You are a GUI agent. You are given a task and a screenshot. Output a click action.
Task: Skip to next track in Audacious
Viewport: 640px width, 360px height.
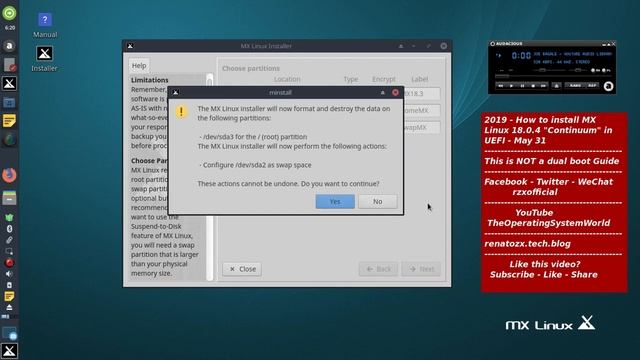(543, 86)
